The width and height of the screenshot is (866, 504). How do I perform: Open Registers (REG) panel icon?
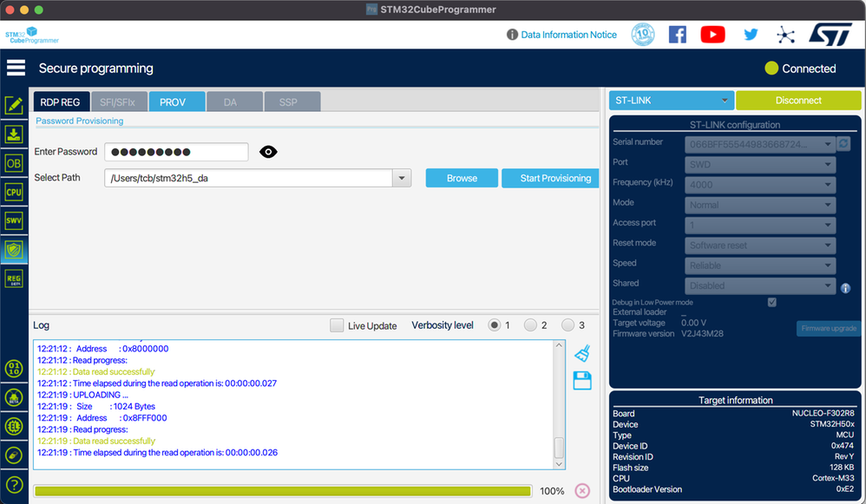[x=14, y=278]
